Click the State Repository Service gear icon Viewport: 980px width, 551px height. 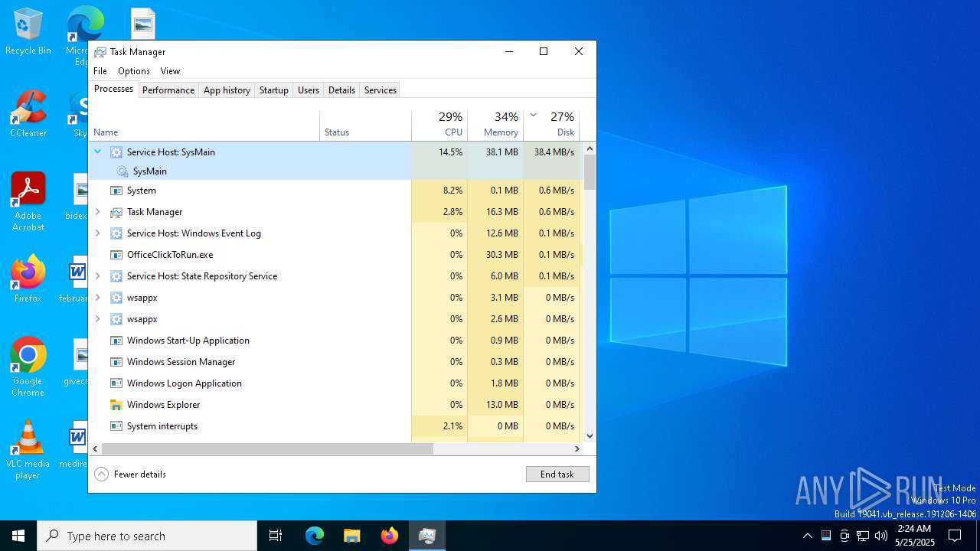tap(116, 276)
